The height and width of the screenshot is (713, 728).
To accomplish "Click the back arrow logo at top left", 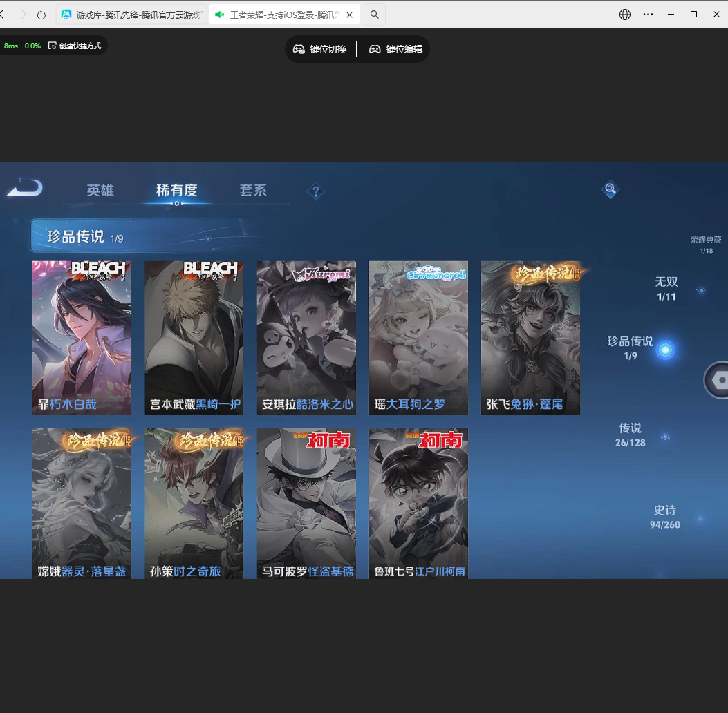I will point(24,188).
